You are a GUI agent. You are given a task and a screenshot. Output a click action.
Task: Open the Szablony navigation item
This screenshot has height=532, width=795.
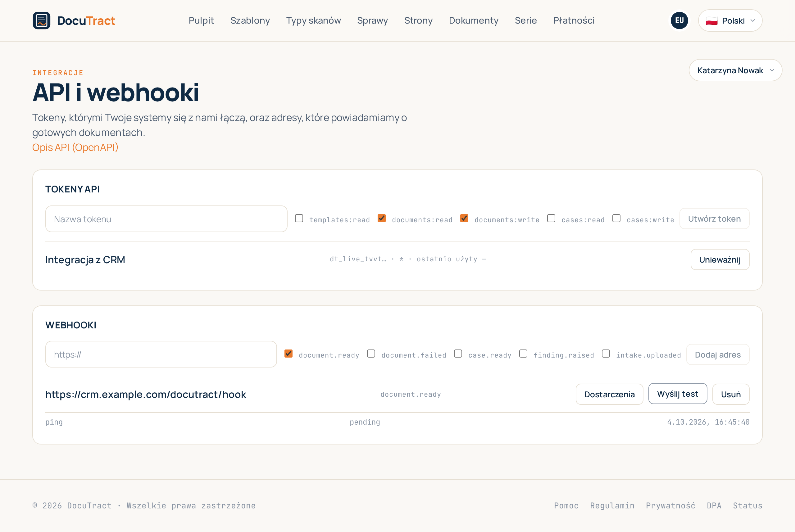pos(250,20)
